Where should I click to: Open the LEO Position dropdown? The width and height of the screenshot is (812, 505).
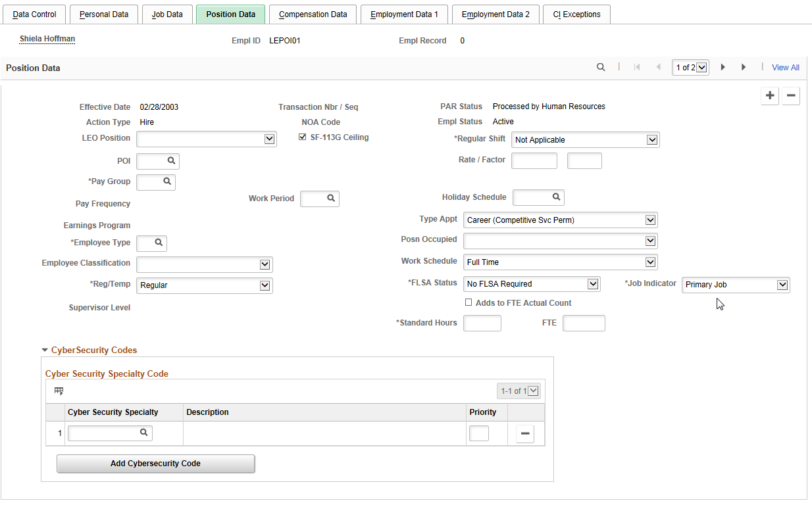206,139
